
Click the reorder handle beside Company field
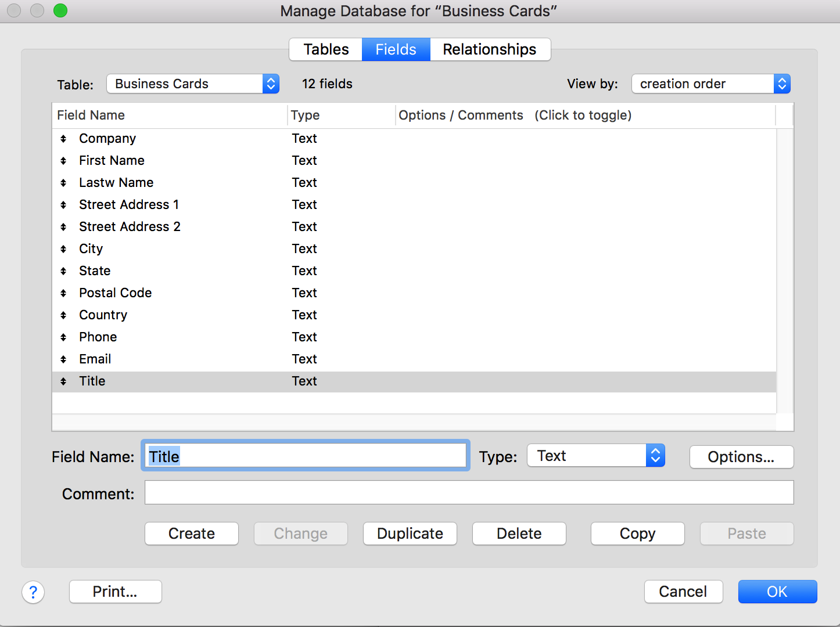(x=63, y=139)
